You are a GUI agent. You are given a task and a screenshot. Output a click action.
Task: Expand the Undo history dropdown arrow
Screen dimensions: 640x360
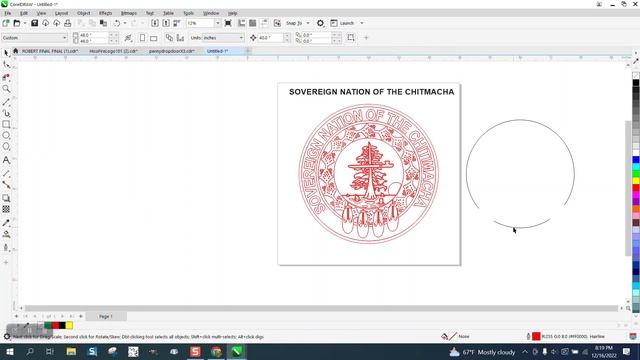[x=125, y=23]
